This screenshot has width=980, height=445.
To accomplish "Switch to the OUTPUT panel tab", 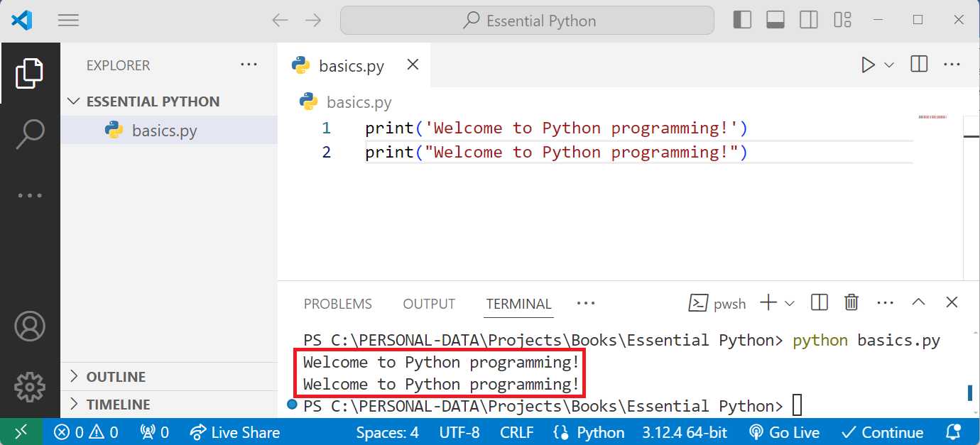I will pyautogui.click(x=429, y=304).
